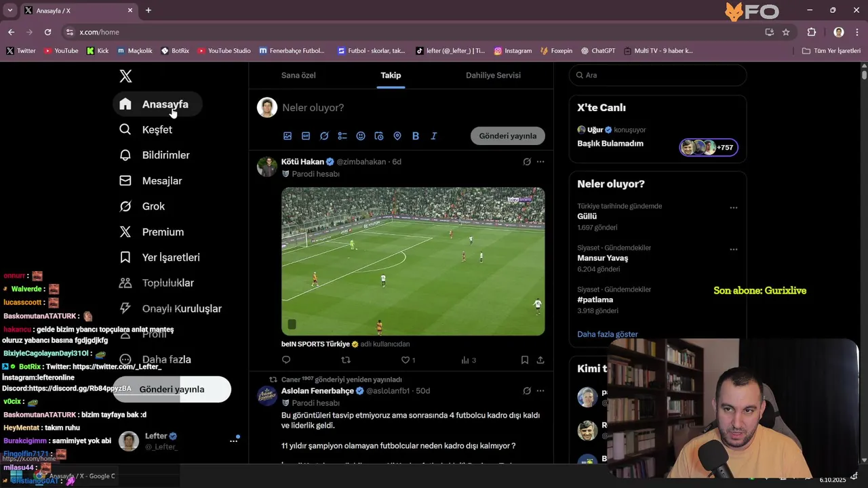This screenshot has height=488, width=868.
Task: Switch to Takip tab
Action: [391, 75]
